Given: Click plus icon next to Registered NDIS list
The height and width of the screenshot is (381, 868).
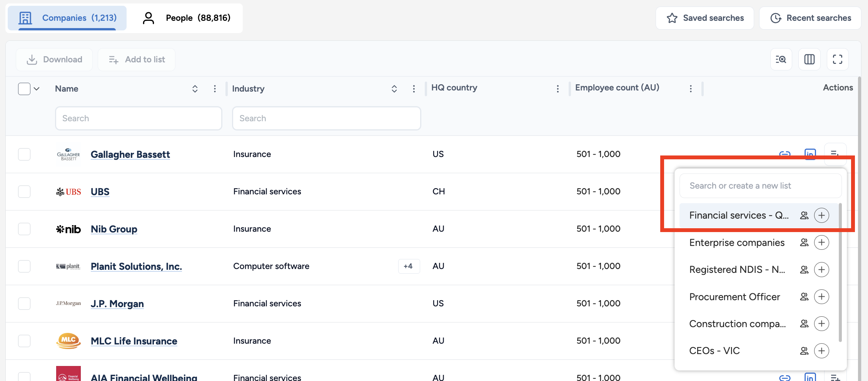Looking at the screenshot, I should click(x=821, y=269).
